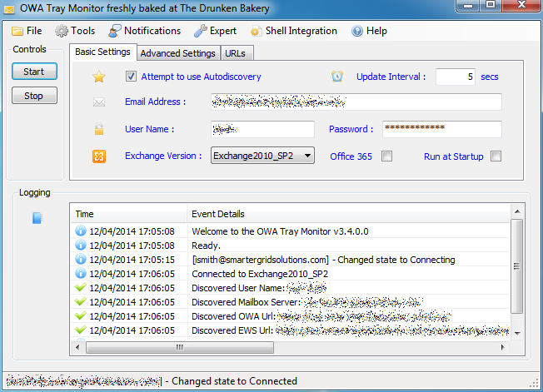Uncheck Attempt to use Autodiscovery
Screen dimensions: 543x392
[131, 77]
